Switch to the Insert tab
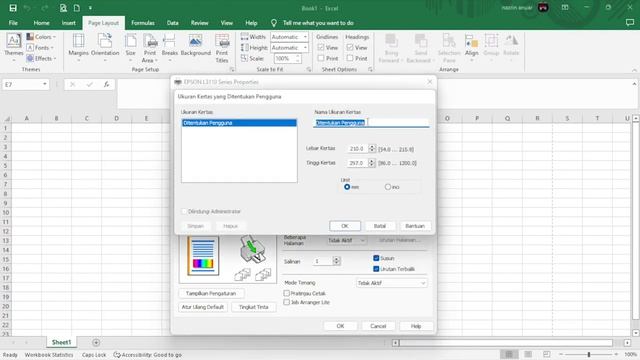This screenshot has height=360, width=640. tap(69, 23)
